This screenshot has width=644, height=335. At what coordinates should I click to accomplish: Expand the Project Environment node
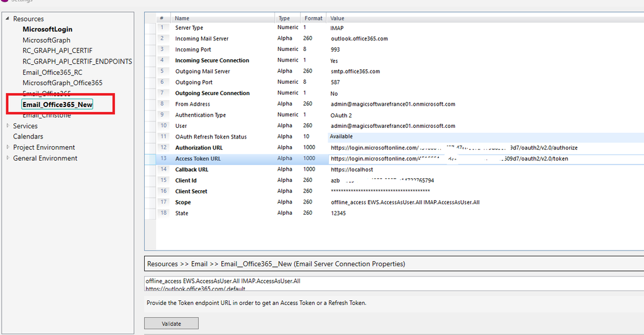(x=8, y=147)
